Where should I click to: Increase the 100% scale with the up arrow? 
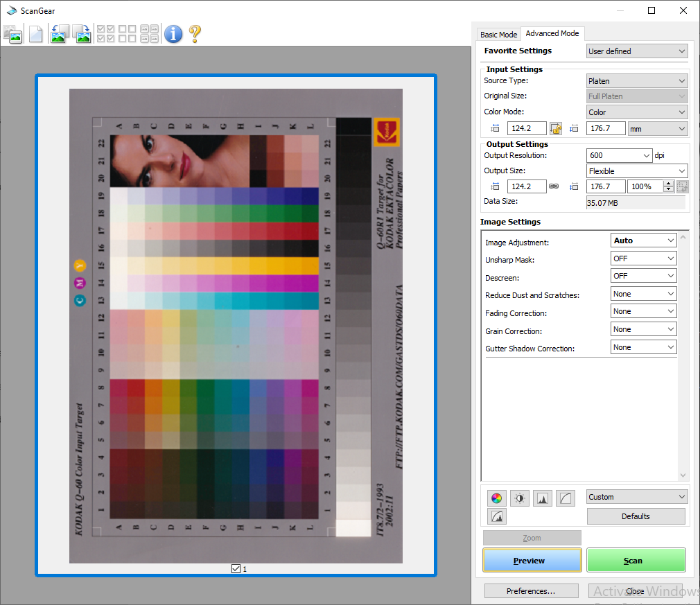[669, 184]
